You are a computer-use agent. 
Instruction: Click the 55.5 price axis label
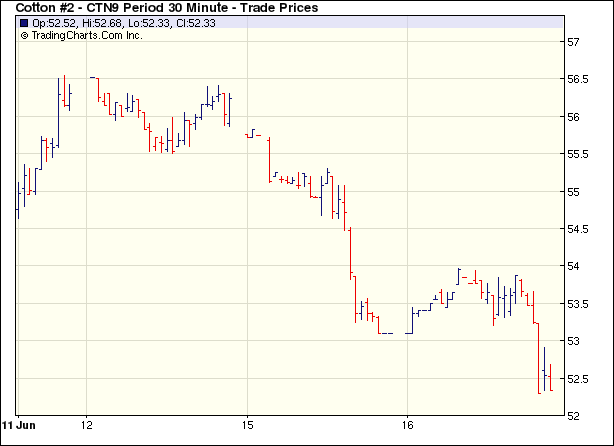click(x=578, y=154)
